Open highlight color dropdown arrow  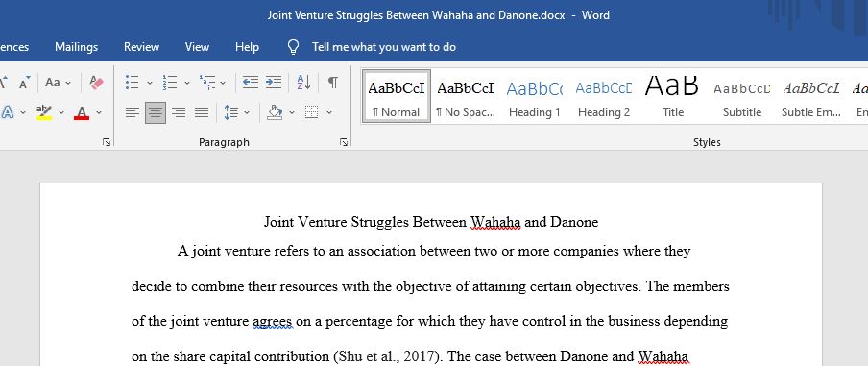61,113
